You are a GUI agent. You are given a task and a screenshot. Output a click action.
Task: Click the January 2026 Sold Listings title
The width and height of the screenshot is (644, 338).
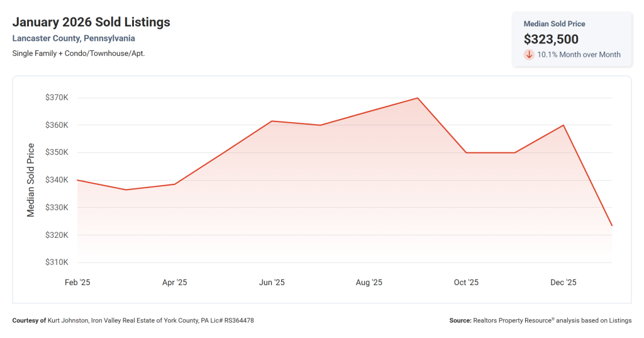[91, 22]
